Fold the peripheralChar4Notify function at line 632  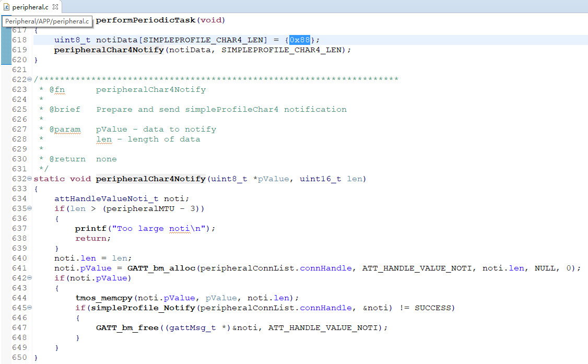[x=29, y=179]
